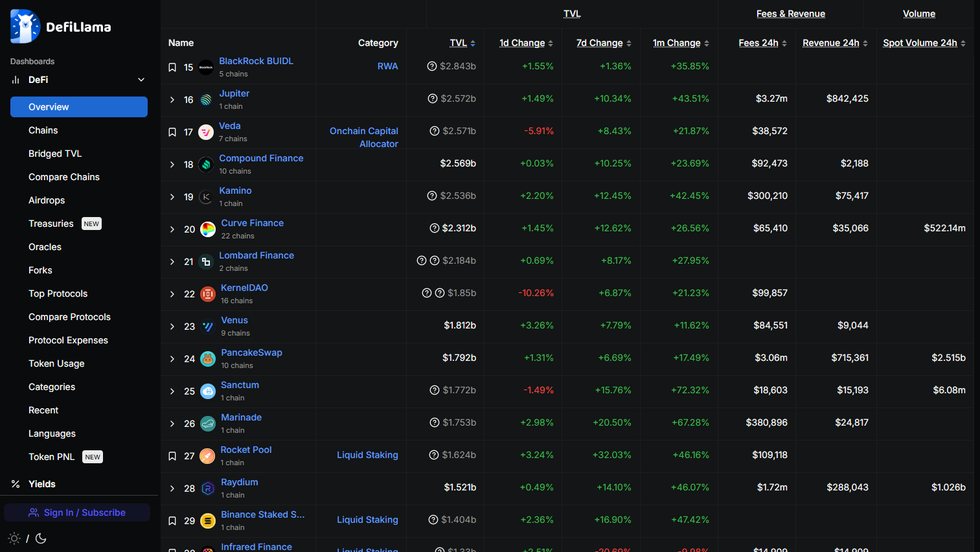
Task: Expand the KernelDAO row
Action: click(x=172, y=294)
